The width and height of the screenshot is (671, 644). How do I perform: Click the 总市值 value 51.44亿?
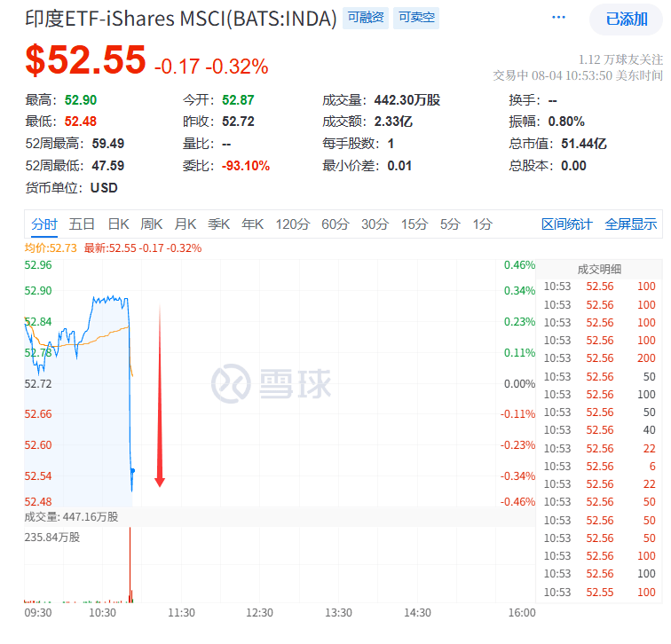click(584, 143)
